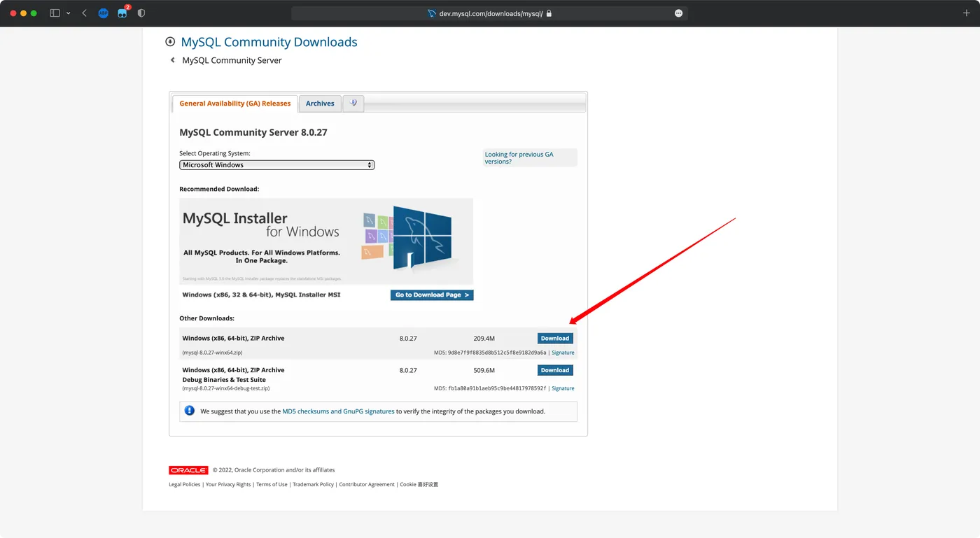980x538 pixels.
Task: Open the extension icon with red badge
Action: coord(123,12)
